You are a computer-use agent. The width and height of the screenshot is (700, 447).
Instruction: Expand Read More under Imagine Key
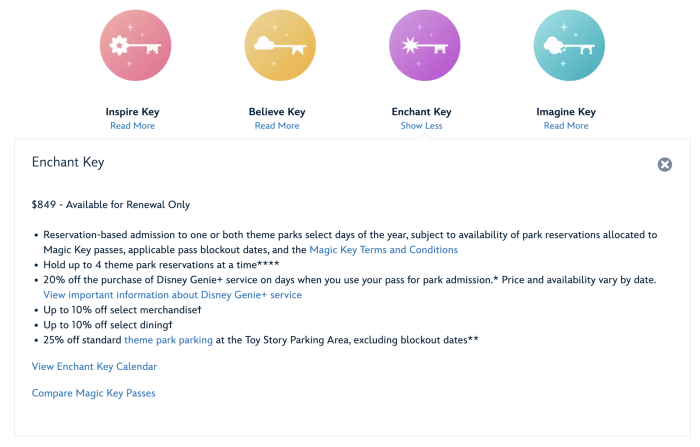pyautogui.click(x=566, y=126)
